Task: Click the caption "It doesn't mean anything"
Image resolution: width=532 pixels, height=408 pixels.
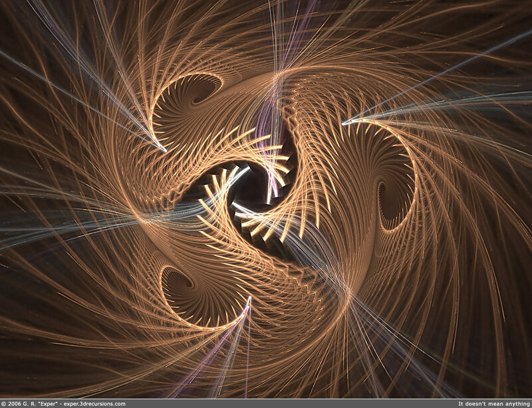Action: coord(494,403)
